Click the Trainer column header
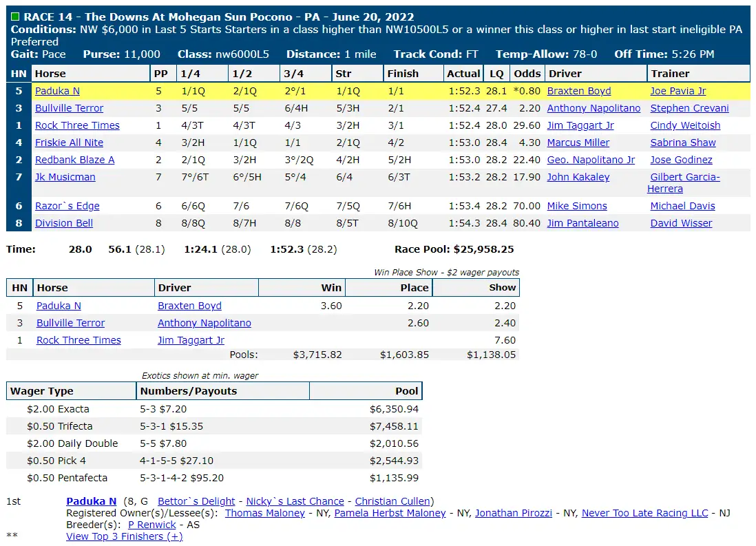 pos(699,74)
